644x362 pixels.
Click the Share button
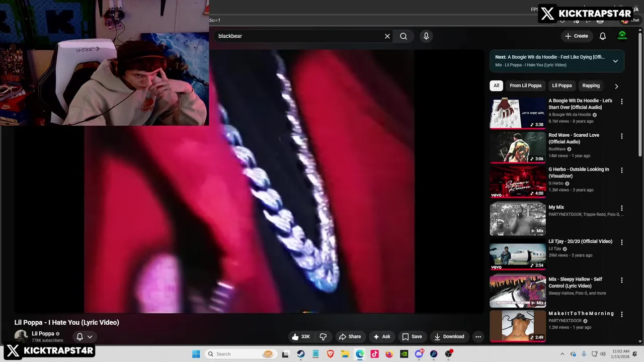(x=350, y=337)
